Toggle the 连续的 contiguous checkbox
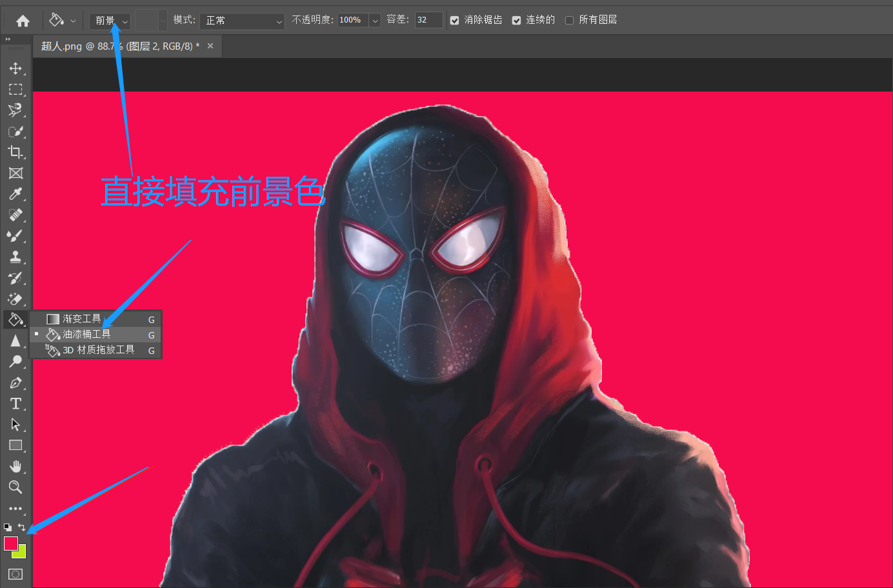 516,21
